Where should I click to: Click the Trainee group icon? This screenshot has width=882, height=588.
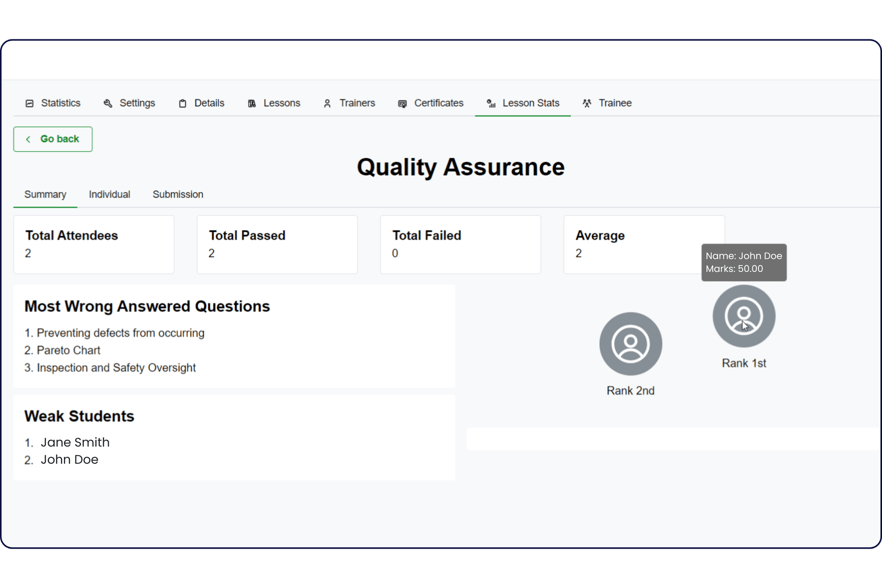(x=587, y=104)
